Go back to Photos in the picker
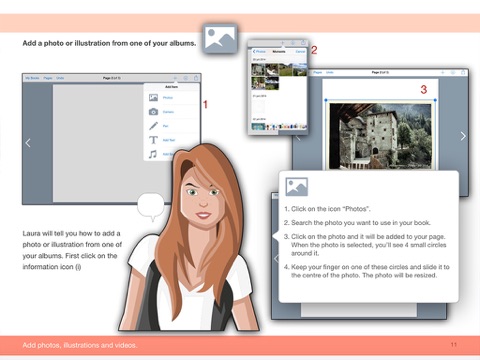 259,51
